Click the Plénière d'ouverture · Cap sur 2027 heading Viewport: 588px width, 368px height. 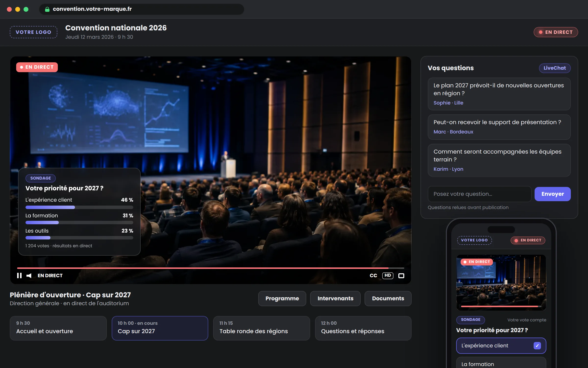tap(70, 295)
